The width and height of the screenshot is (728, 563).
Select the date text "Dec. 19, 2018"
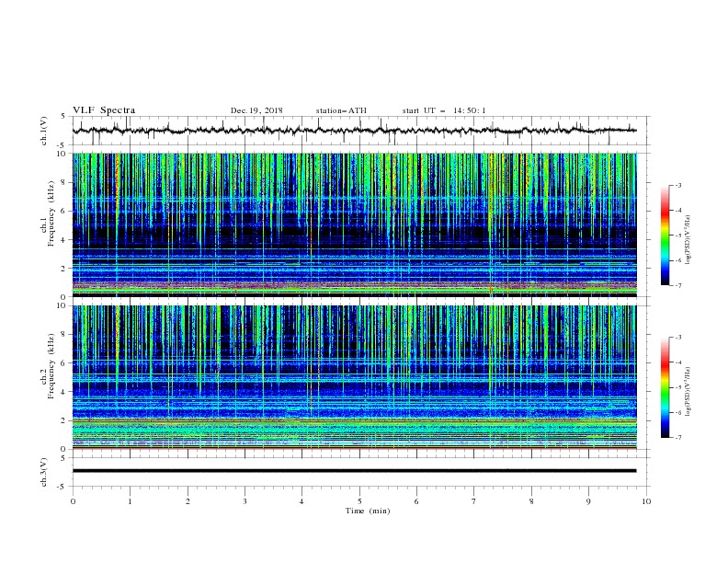[x=256, y=110]
